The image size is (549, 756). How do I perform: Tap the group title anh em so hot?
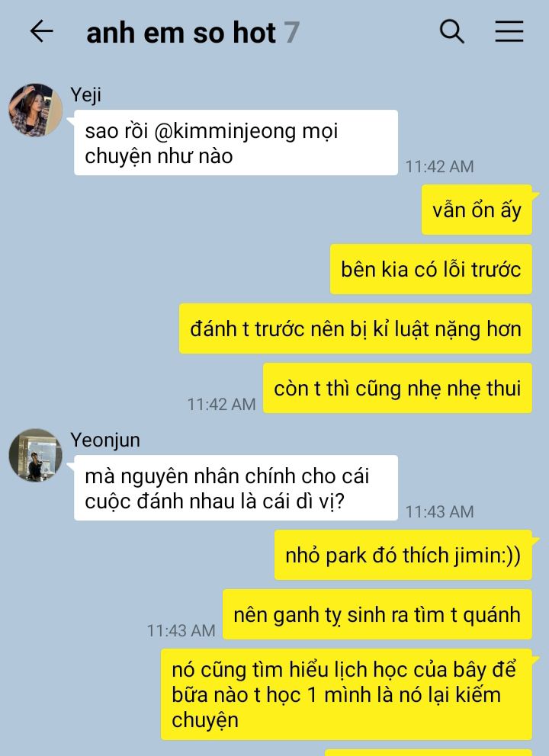pyautogui.click(x=181, y=33)
